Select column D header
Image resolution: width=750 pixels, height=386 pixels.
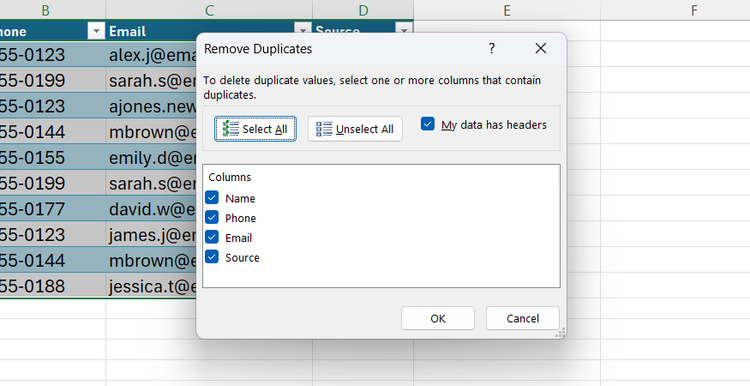(x=363, y=10)
